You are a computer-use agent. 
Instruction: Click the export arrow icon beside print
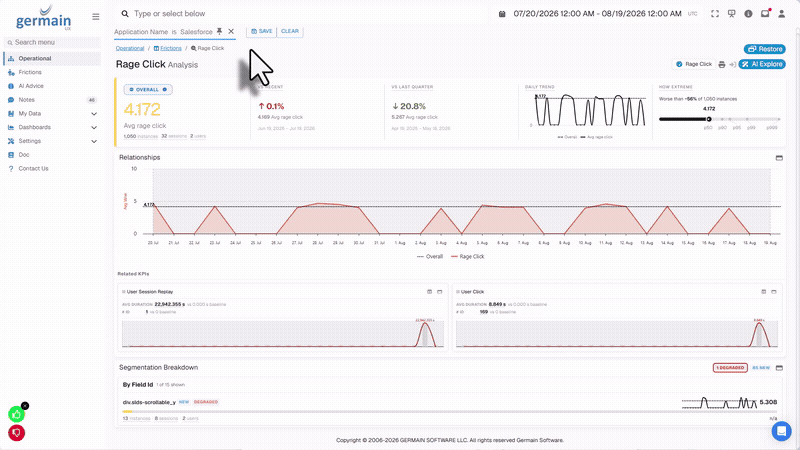732,64
